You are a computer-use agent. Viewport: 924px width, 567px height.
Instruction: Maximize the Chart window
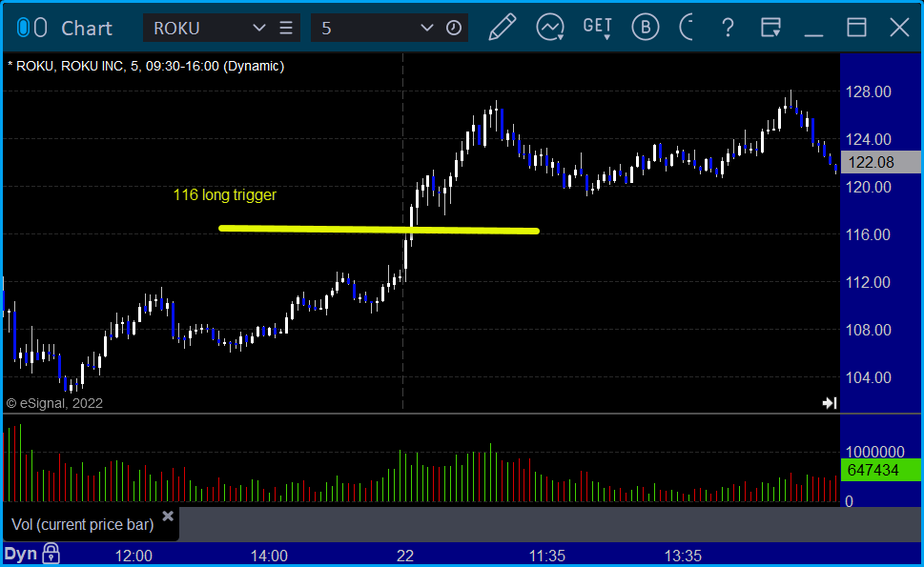(856, 28)
